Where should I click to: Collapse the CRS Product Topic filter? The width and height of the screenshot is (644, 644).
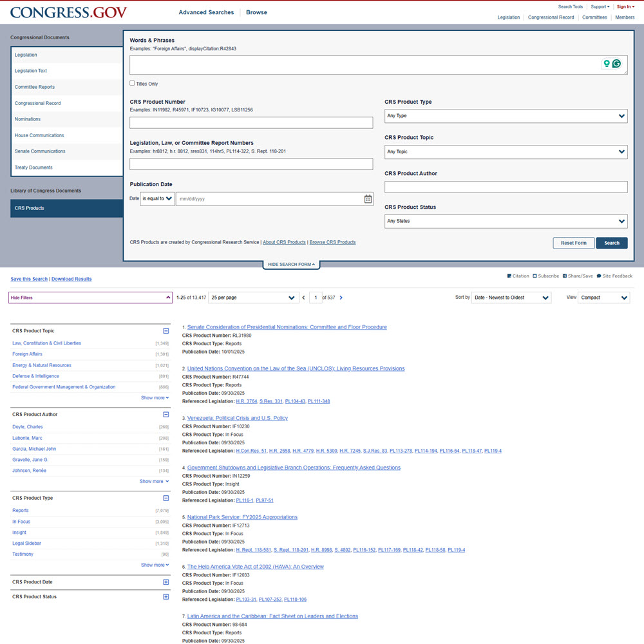(x=166, y=331)
